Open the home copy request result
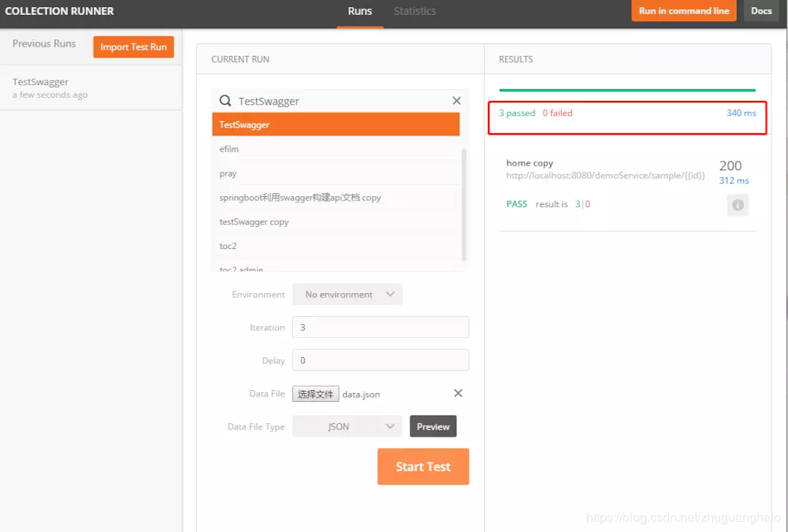The height and width of the screenshot is (532, 788). [530, 163]
